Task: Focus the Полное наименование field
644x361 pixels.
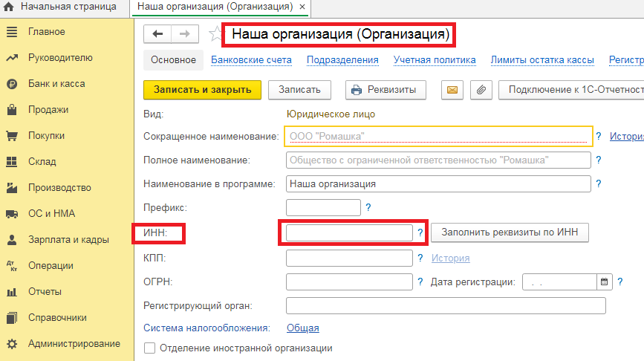Action: [439, 160]
